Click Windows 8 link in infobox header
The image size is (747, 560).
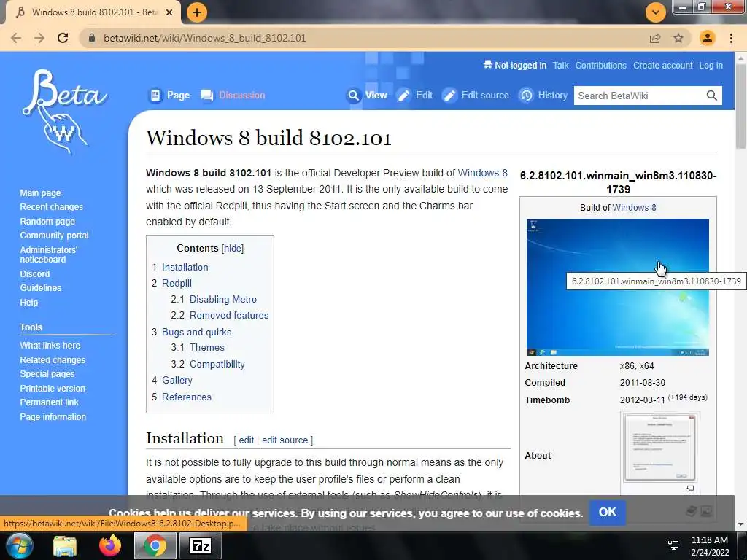[634, 208]
